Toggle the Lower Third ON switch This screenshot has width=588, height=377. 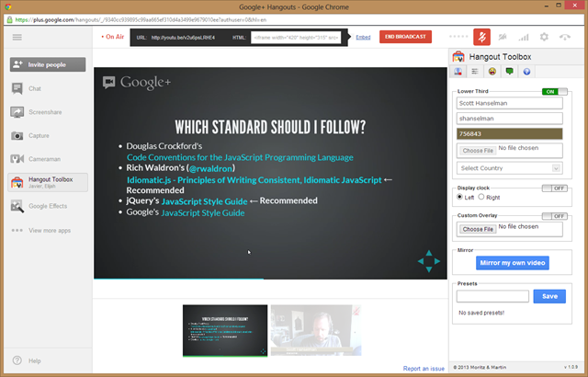click(x=555, y=92)
